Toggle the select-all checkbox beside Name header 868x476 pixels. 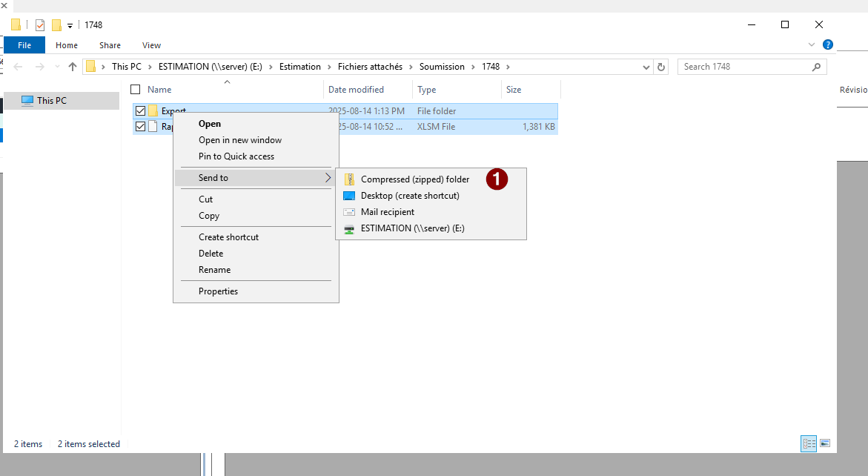coord(135,90)
